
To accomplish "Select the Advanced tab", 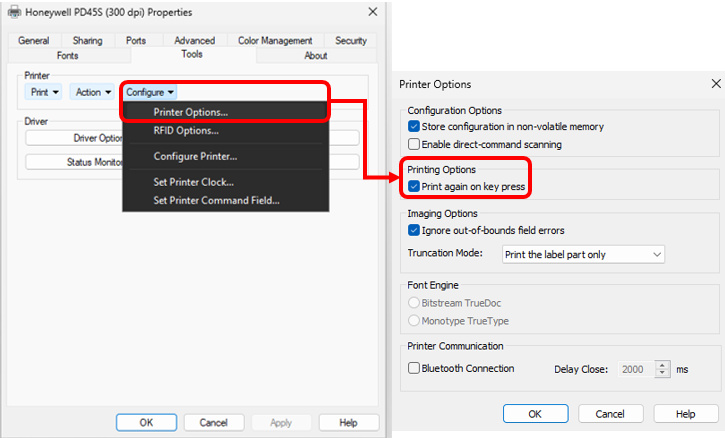I will click(x=195, y=41).
